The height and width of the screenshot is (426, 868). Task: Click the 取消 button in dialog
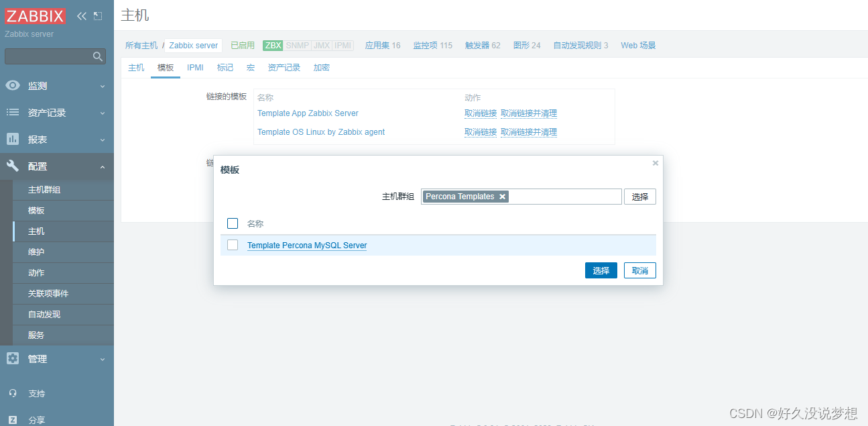coord(640,270)
